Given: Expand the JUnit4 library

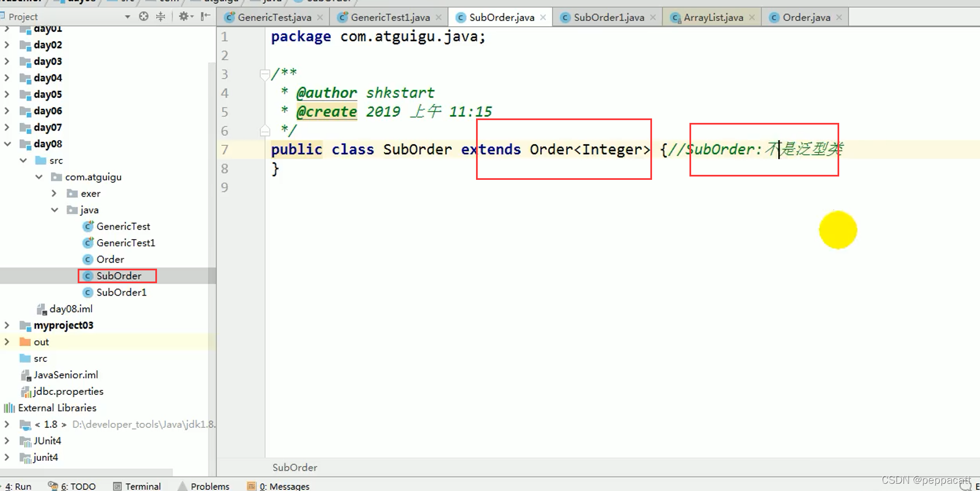Looking at the screenshot, I should (x=7, y=441).
